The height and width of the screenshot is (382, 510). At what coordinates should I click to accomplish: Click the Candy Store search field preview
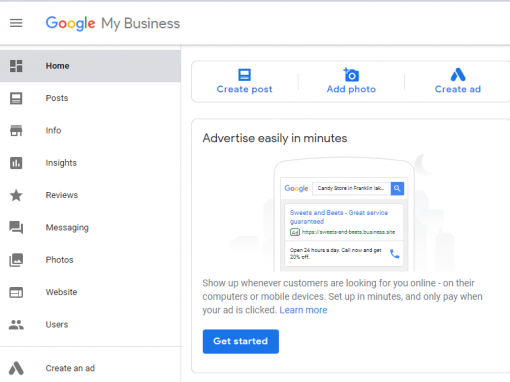(351, 188)
